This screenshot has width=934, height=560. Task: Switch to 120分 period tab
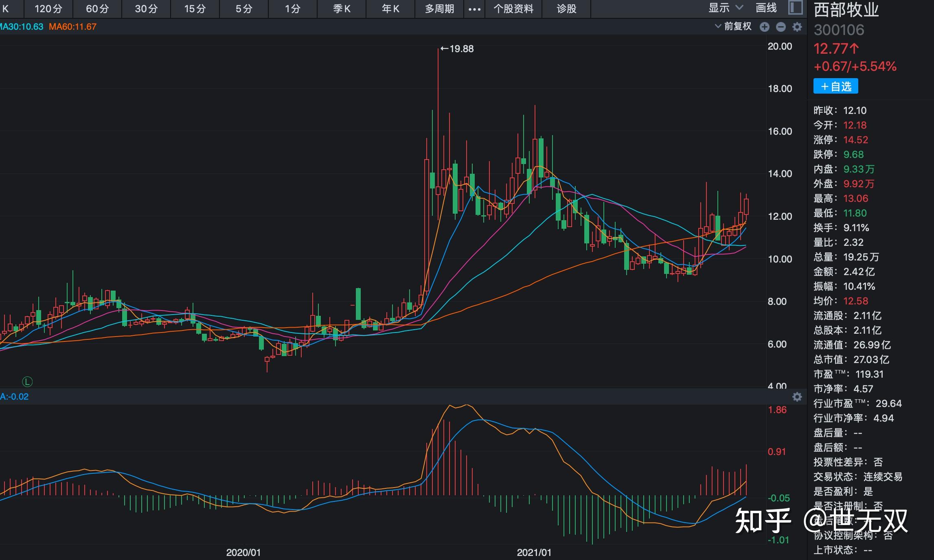(x=48, y=9)
